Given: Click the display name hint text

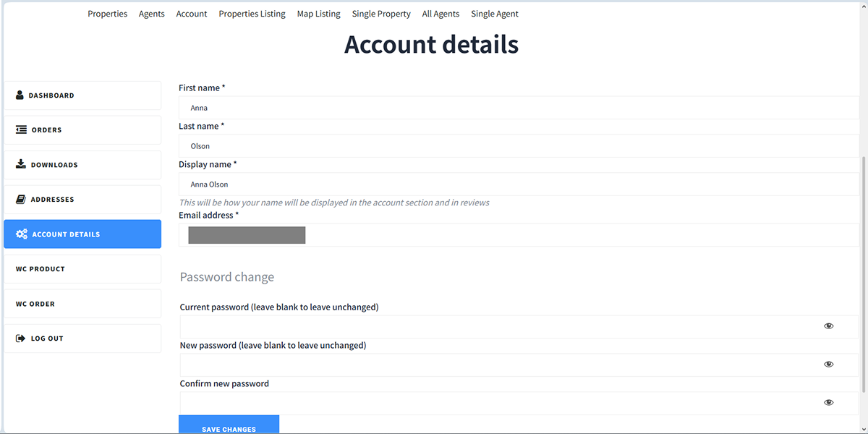Looking at the screenshot, I should [334, 203].
